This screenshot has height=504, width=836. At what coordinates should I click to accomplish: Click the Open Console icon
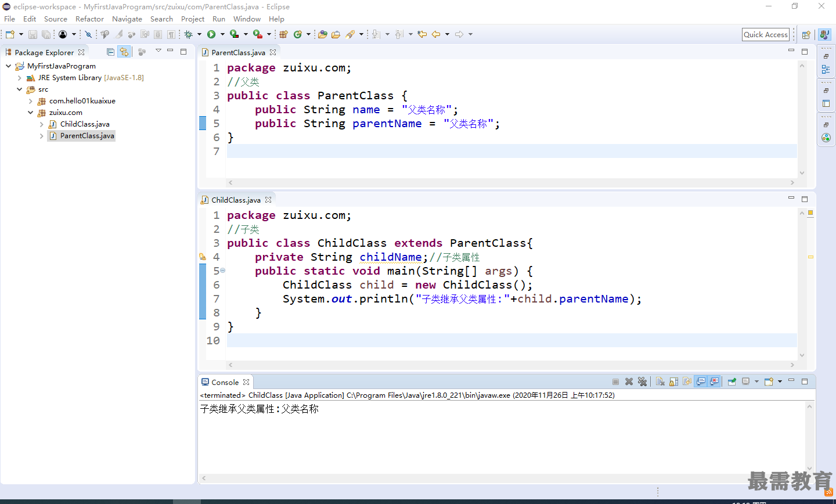point(769,381)
